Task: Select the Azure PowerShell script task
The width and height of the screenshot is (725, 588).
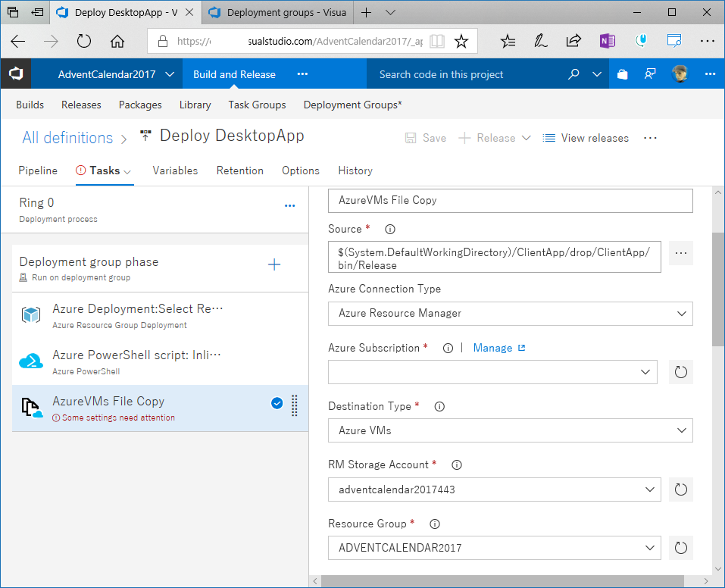Action: click(160, 361)
